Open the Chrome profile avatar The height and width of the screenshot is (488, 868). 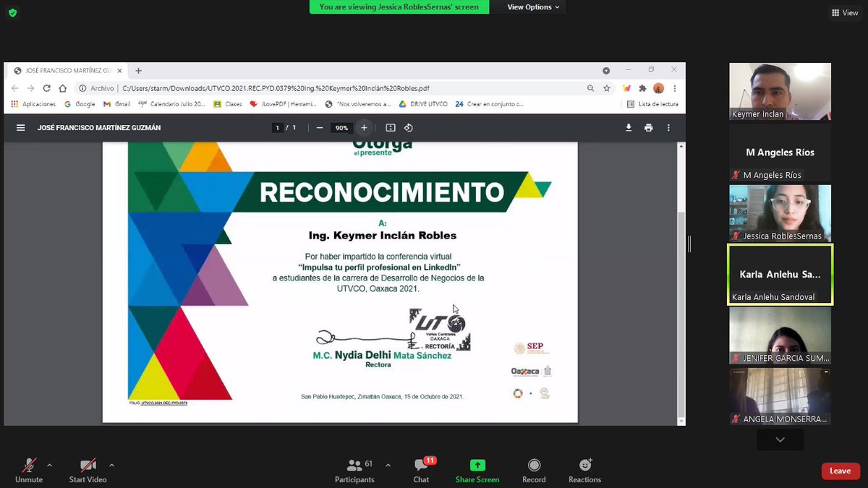[658, 88]
